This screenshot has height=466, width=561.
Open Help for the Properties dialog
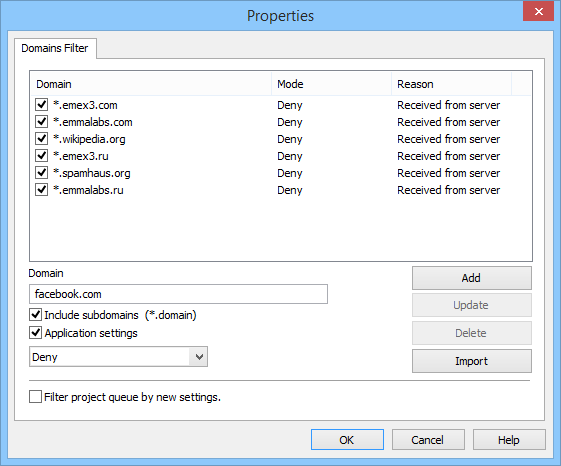click(509, 440)
